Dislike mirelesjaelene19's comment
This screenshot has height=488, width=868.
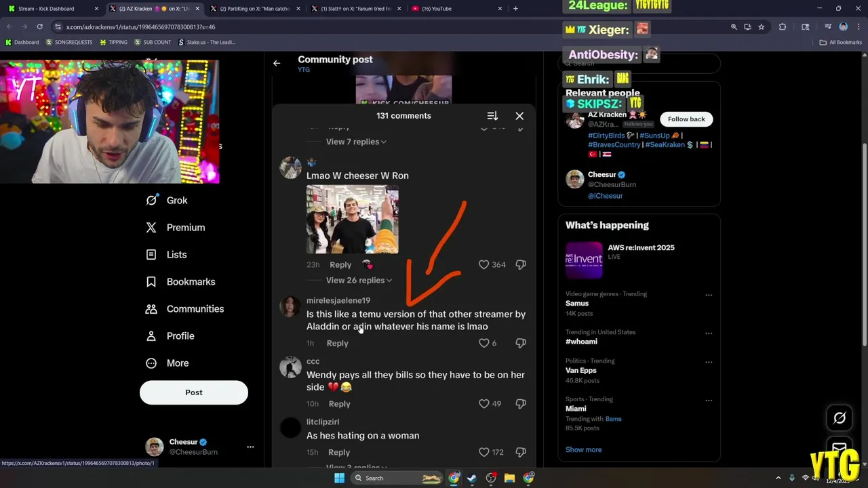coord(521,343)
